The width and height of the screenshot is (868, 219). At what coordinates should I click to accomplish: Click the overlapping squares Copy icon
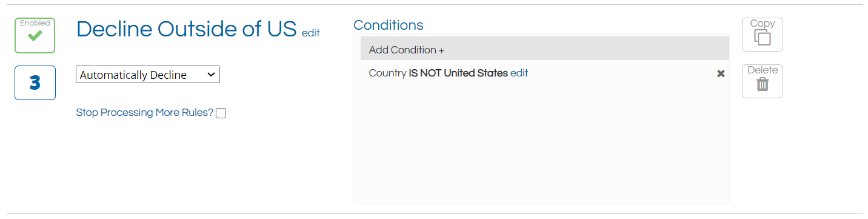763,38
